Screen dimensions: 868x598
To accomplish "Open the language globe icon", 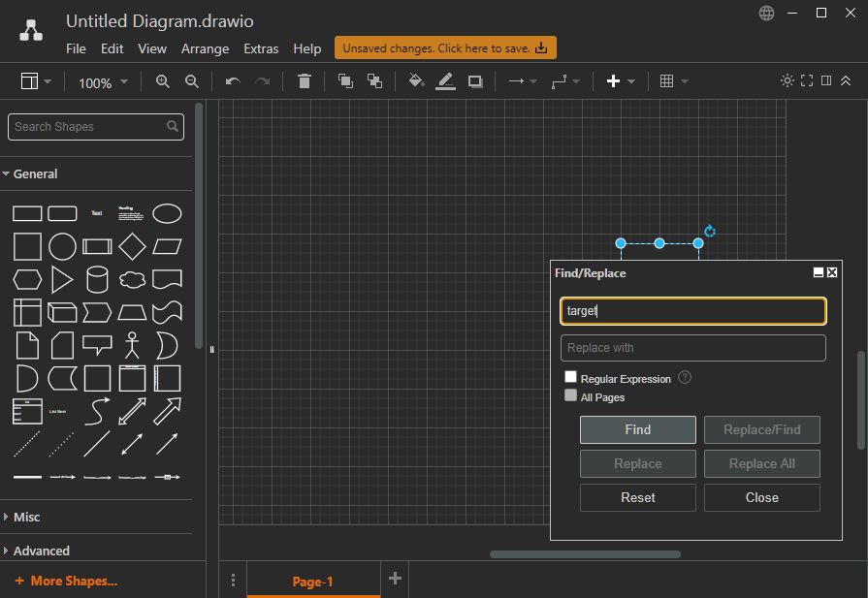I will (x=766, y=13).
